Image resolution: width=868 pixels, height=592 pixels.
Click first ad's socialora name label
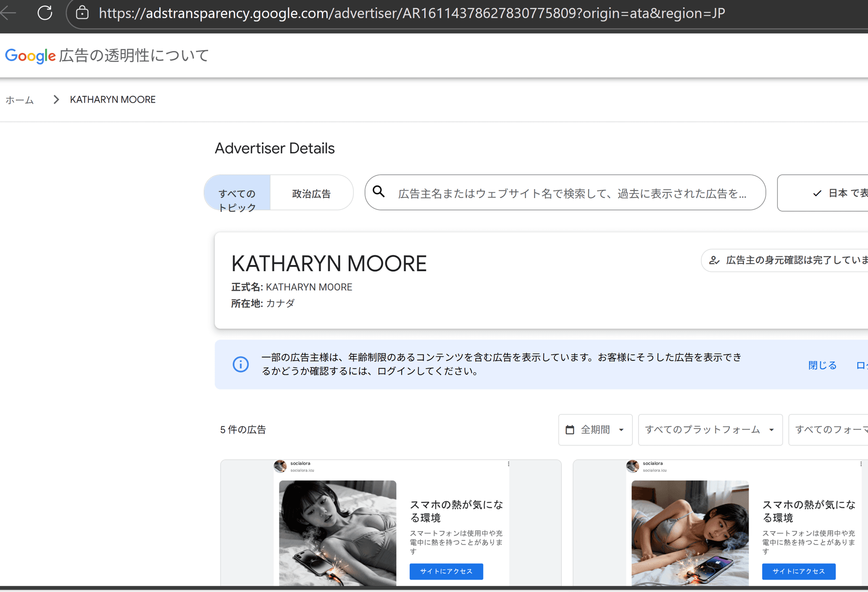coord(301,463)
